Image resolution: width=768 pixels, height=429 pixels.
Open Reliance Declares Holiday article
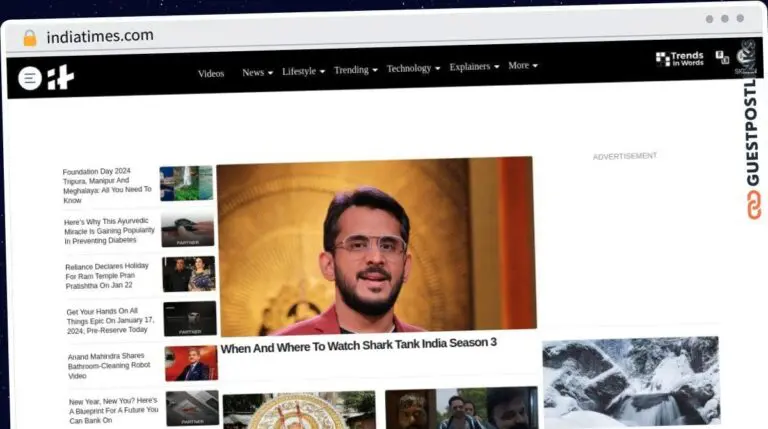coord(107,276)
